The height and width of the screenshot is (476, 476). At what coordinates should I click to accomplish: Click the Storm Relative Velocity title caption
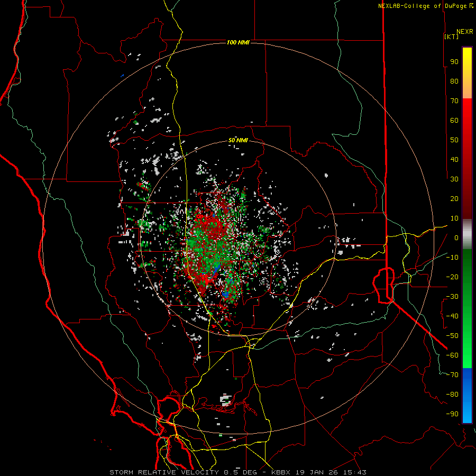(x=237, y=472)
